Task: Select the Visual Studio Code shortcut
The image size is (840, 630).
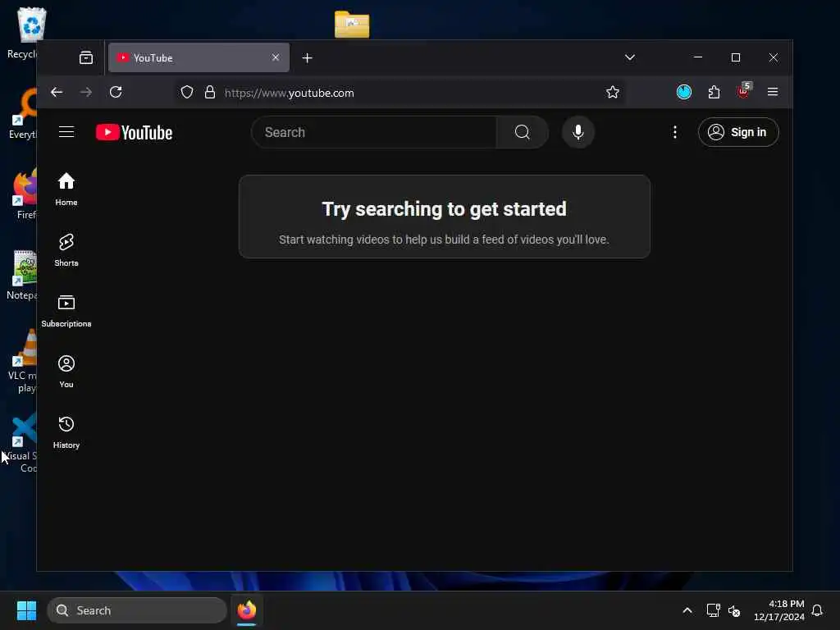Action: (x=21, y=442)
